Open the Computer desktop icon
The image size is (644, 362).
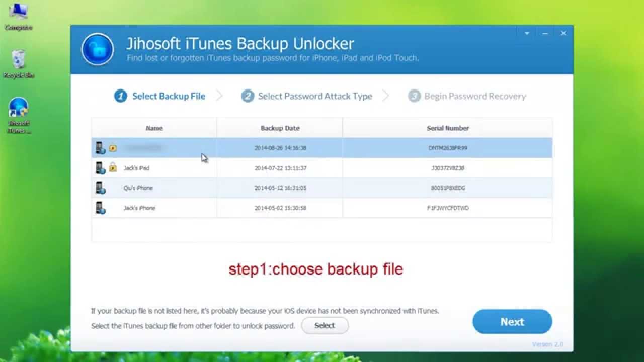click(19, 16)
